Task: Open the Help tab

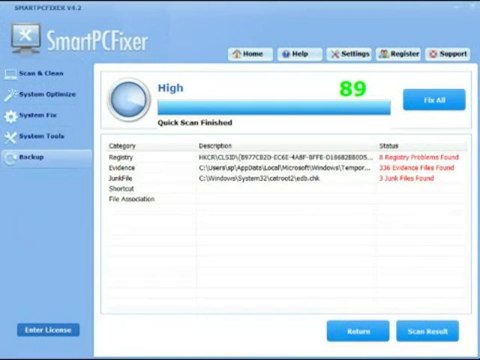Action: [x=300, y=54]
